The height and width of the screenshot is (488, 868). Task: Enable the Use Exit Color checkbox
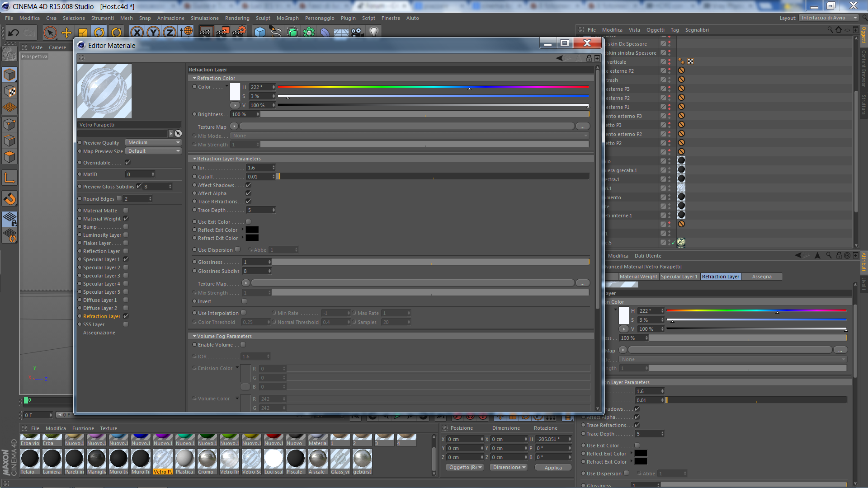248,222
